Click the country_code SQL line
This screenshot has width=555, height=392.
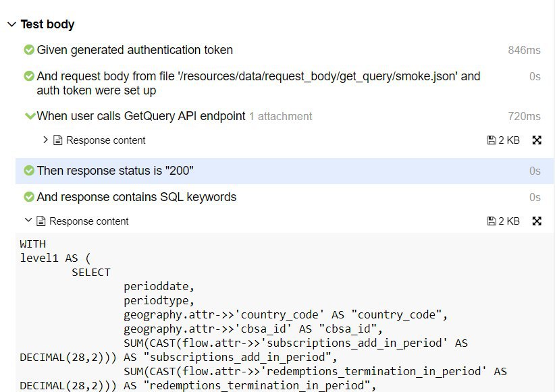[x=286, y=315]
